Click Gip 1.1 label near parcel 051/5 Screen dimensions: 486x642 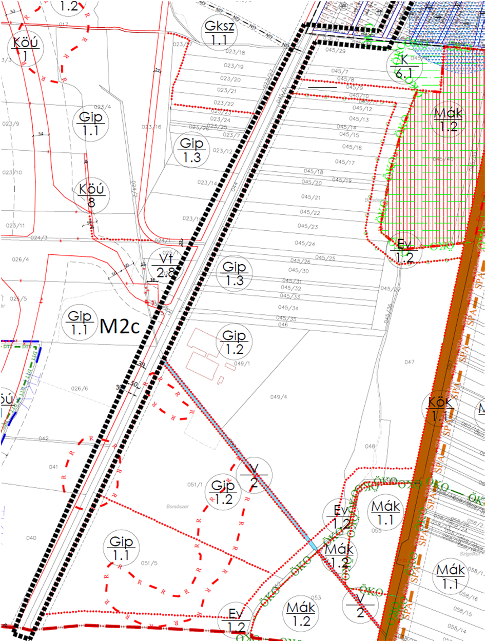(x=121, y=548)
